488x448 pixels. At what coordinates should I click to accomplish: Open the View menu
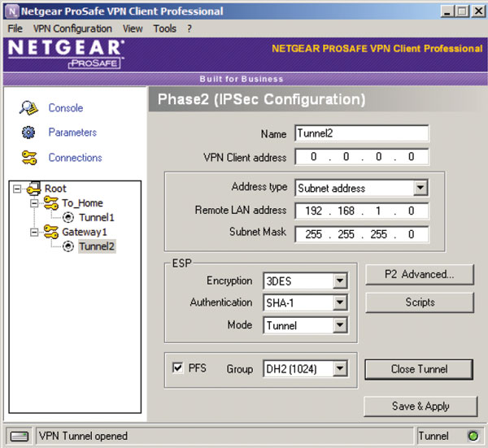[x=133, y=28]
